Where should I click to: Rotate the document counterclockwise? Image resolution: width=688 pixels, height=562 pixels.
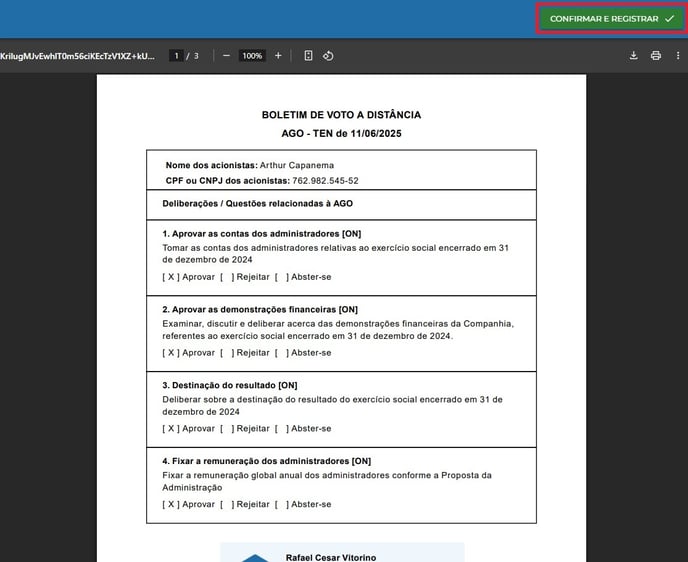tap(328, 56)
